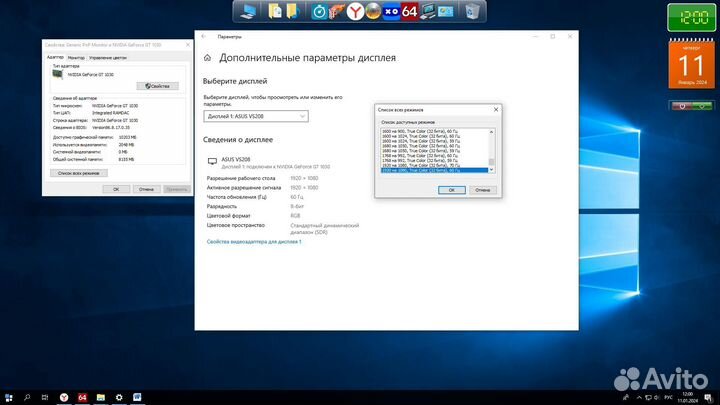The height and width of the screenshot is (405, 720).
Task: Open File Explorer on the taskbar
Action: (101, 397)
